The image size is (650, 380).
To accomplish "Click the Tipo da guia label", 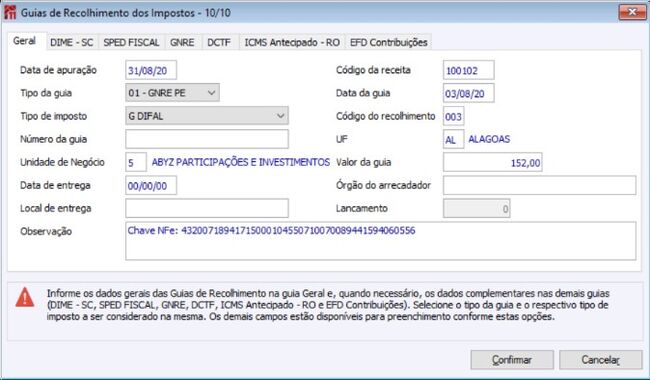I will [46, 93].
